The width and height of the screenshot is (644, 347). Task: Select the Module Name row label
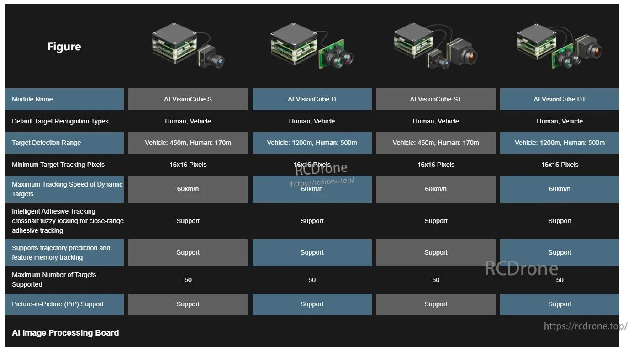point(32,99)
